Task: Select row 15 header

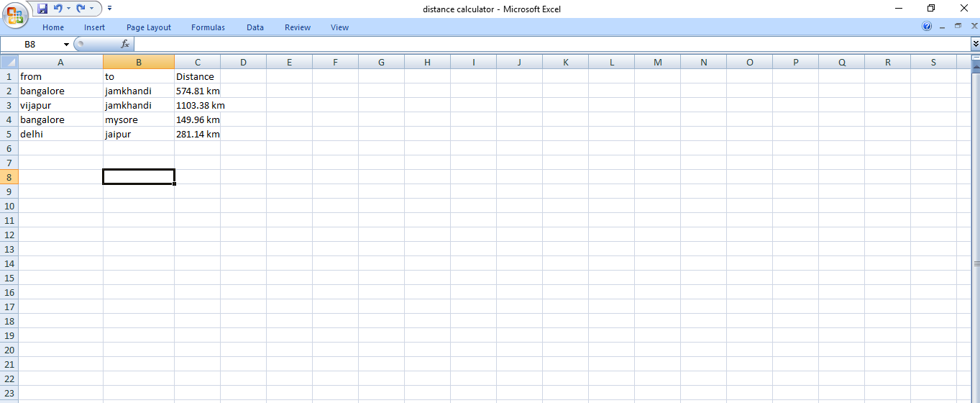Action: click(x=9, y=278)
